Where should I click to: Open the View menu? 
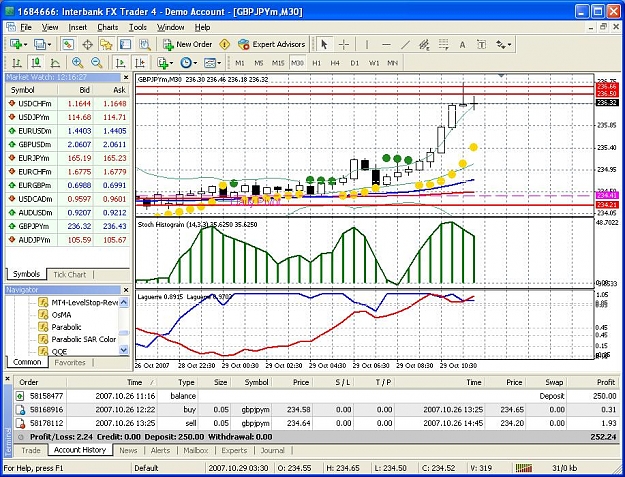[50, 27]
